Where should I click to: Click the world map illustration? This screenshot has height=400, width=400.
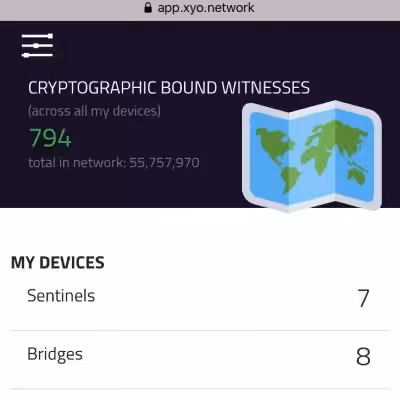[312, 156]
